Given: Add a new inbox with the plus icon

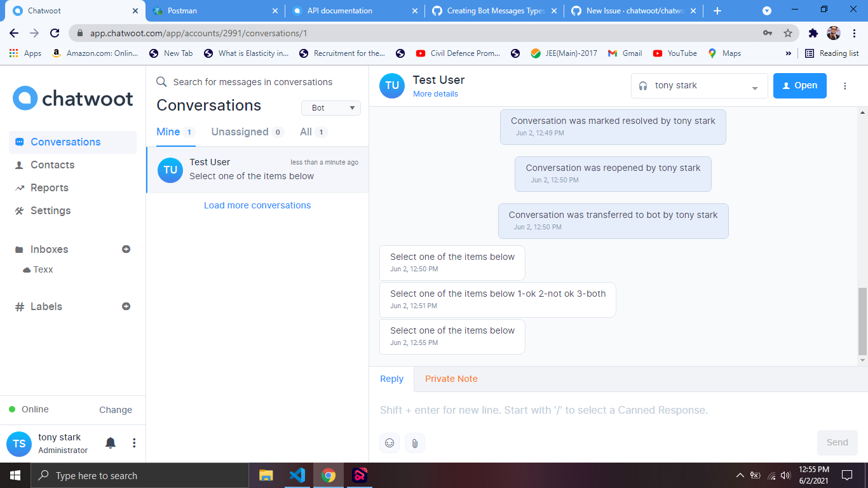Looking at the screenshot, I should coord(126,249).
